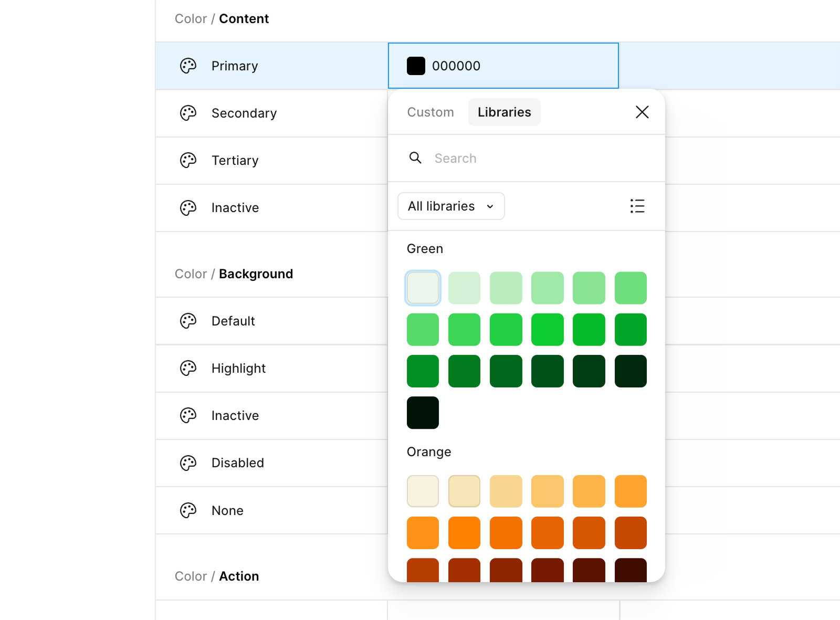Click the search magnifier icon

click(415, 158)
